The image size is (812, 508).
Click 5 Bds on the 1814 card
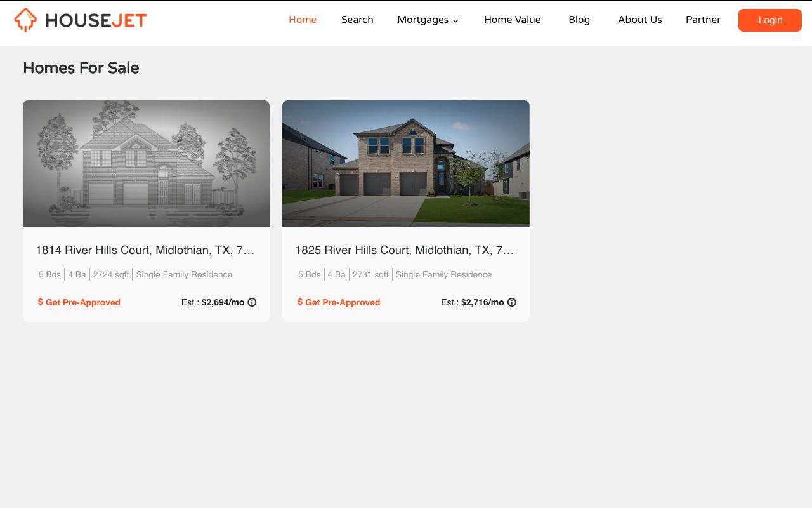[49, 275]
